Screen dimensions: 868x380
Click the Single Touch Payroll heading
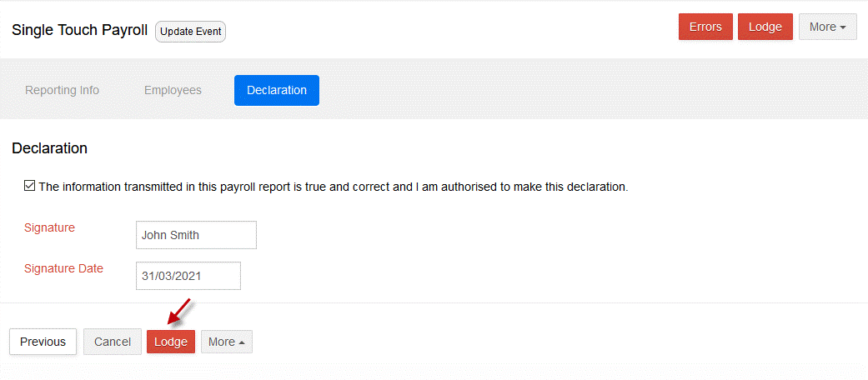[80, 30]
